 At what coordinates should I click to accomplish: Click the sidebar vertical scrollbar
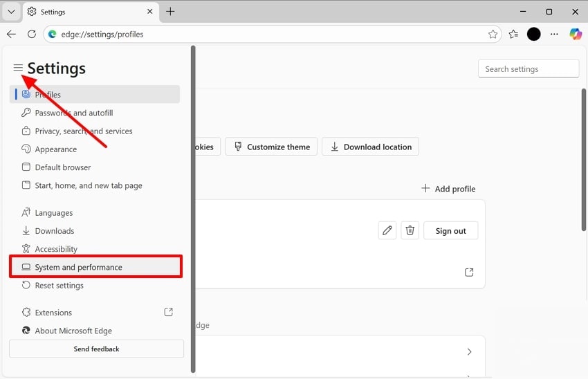pos(193,209)
